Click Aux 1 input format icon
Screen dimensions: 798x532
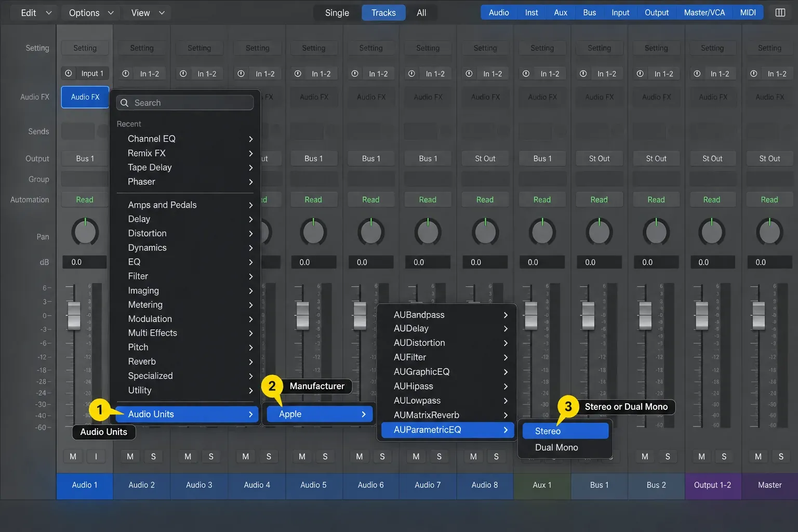click(x=526, y=74)
